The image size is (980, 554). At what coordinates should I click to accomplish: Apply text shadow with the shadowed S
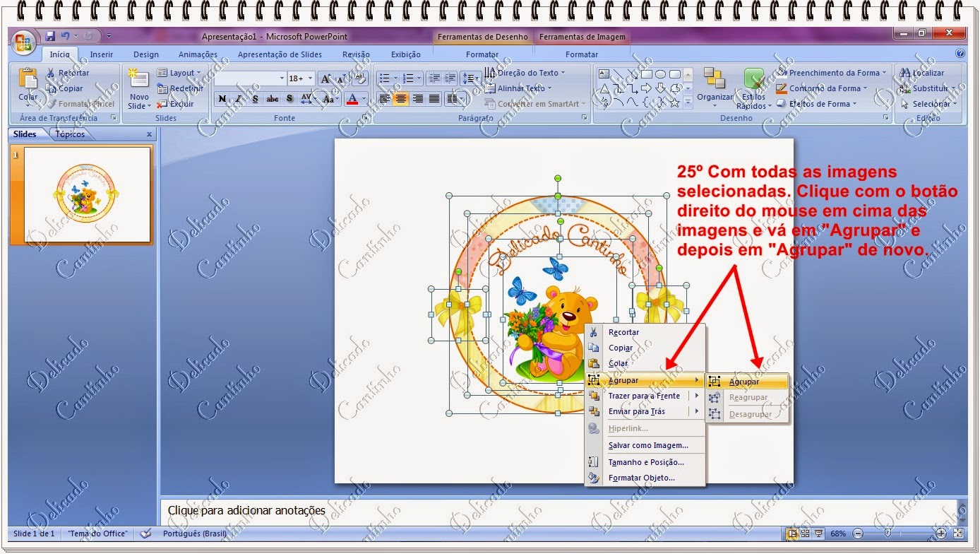(289, 99)
